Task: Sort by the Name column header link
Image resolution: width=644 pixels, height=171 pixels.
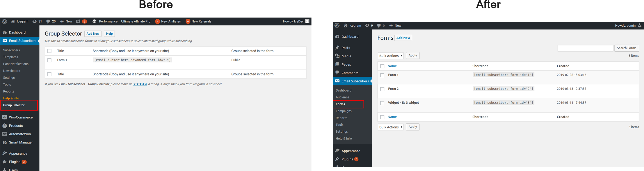Action: coord(392,66)
